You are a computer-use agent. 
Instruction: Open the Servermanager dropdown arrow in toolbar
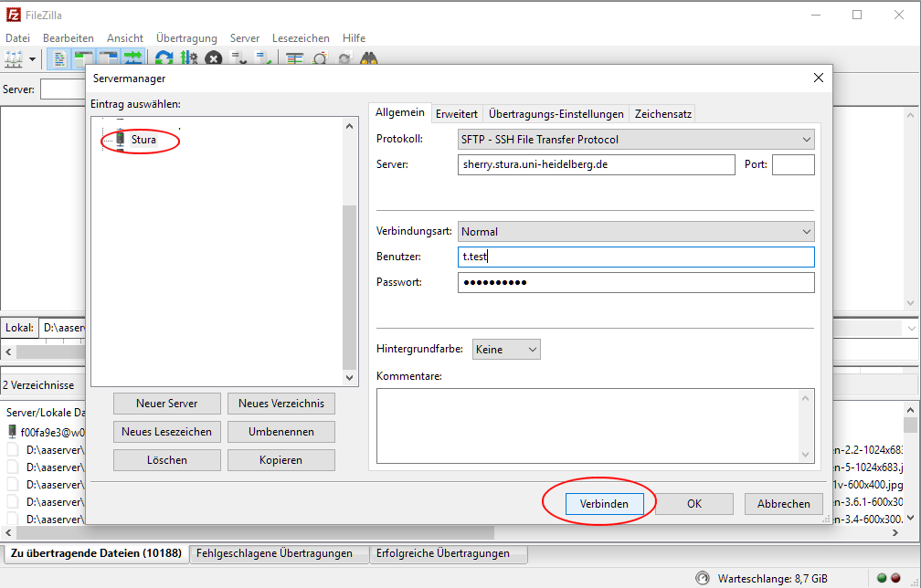click(32, 59)
